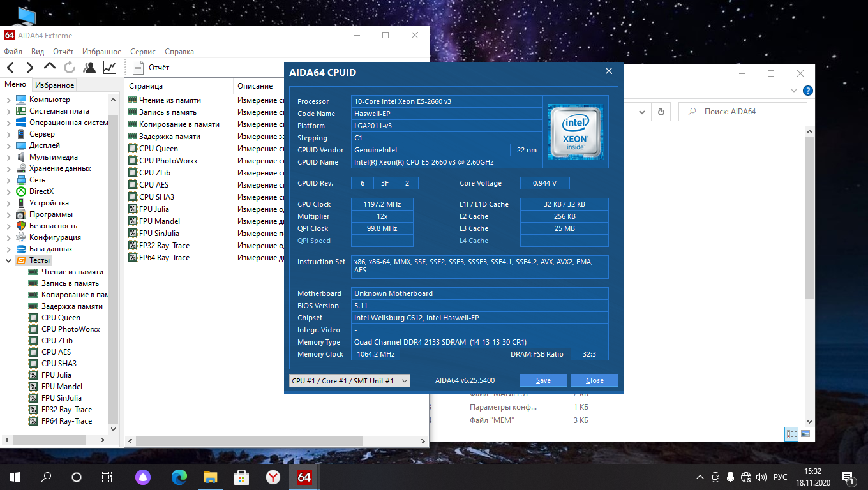Image resolution: width=868 pixels, height=490 pixels.
Task: Click the help question mark icon in Explorer
Action: tap(808, 91)
